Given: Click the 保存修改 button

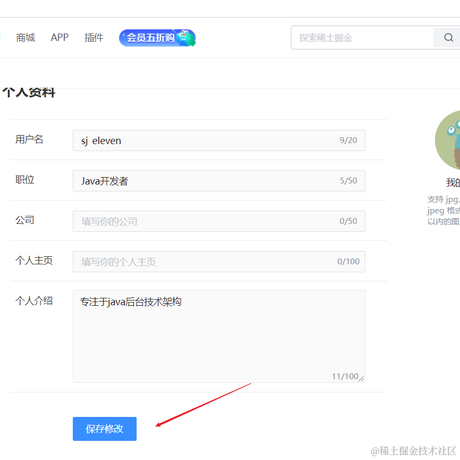Looking at the screenshot, I should (x=105, y=429).
